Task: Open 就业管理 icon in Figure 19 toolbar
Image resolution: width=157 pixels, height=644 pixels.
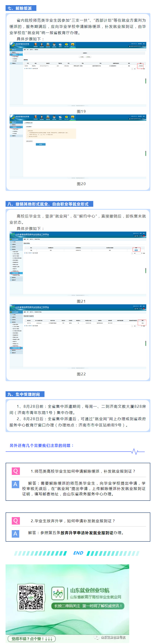Action: pyautogui.click(x=42, y=45)
